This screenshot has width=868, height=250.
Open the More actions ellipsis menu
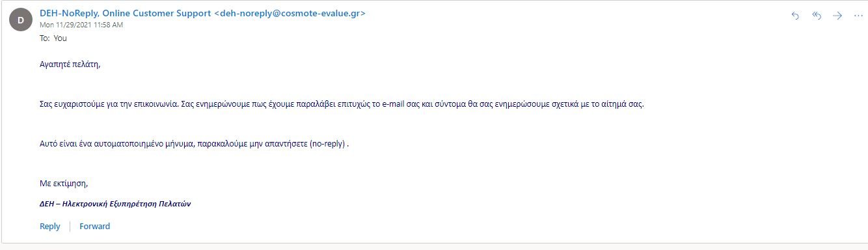tap(858, 16)
